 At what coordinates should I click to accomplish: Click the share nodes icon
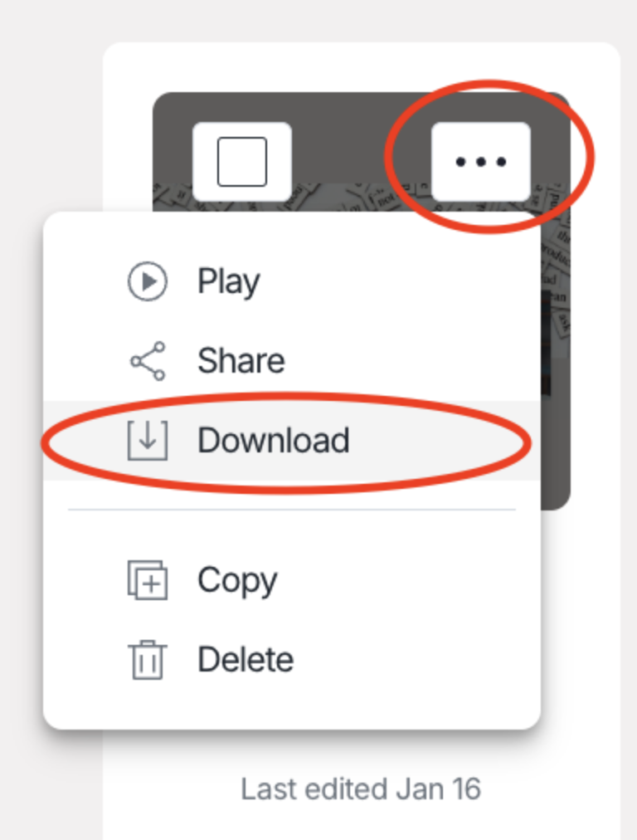pyautogui.click(x=148, y=361)
